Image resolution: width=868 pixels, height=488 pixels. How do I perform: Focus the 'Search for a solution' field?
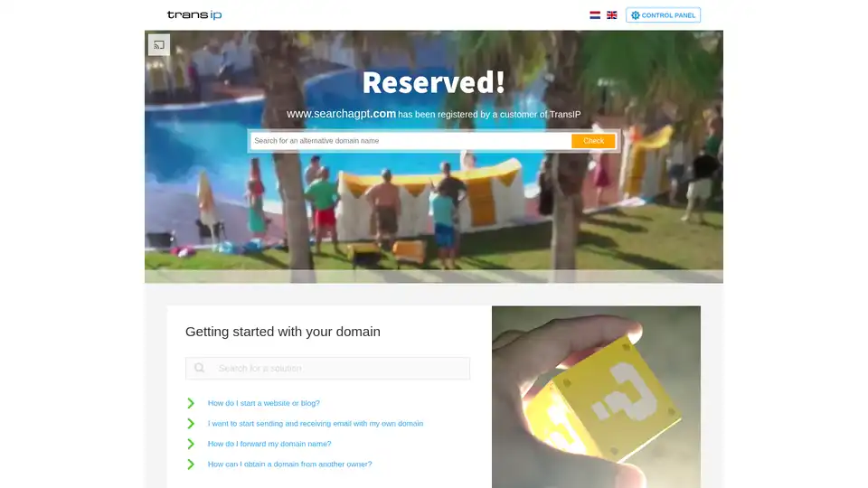327,369
